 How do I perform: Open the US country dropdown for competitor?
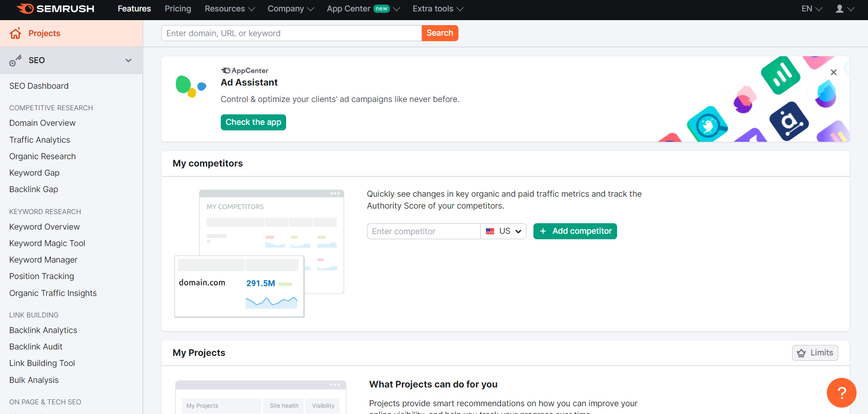click(x=504, y=231)
